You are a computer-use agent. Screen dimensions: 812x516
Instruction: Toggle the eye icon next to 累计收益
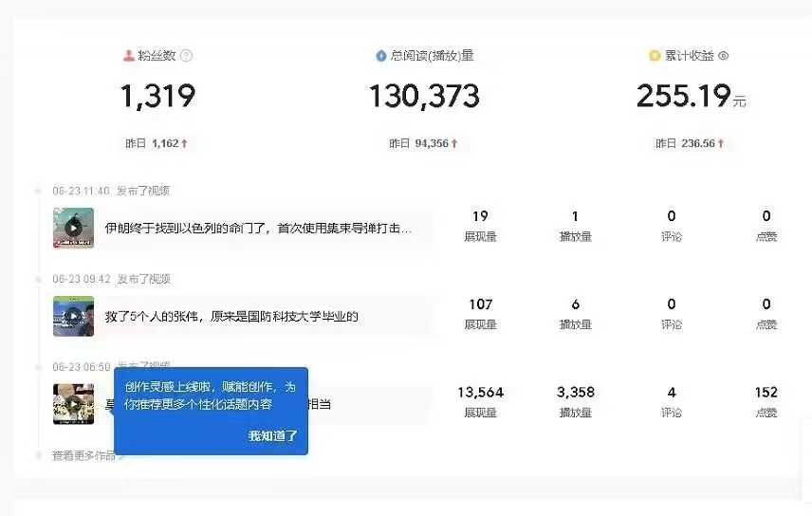tap(724, 55)
